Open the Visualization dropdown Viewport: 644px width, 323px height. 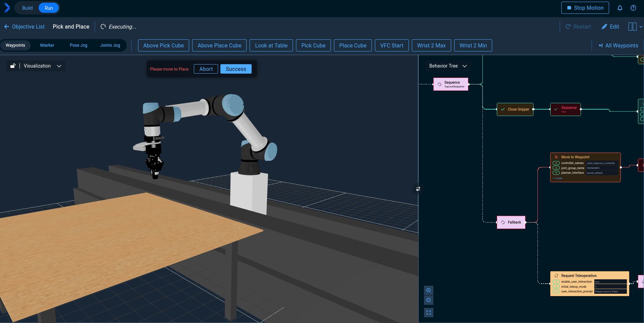pos(42,66)
